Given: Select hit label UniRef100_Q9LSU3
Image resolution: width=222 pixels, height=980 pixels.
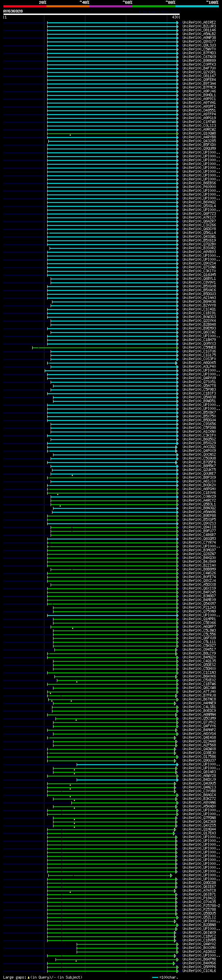Looking at the screenshot, I should [x=199, y=45].
